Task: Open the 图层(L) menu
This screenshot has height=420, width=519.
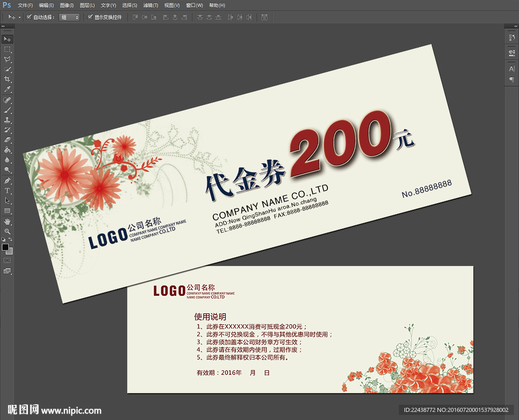Action: [x=87, y=5]
